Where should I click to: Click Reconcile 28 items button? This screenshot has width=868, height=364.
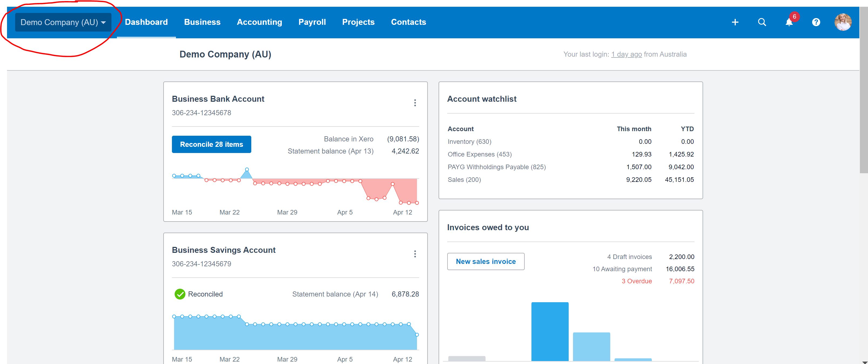pyautogui.click(x=211, y=144)
